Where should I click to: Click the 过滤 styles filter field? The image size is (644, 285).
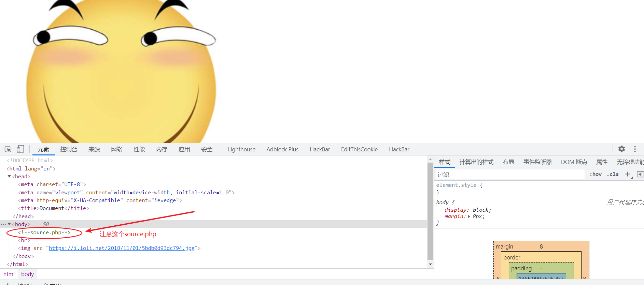510,174
